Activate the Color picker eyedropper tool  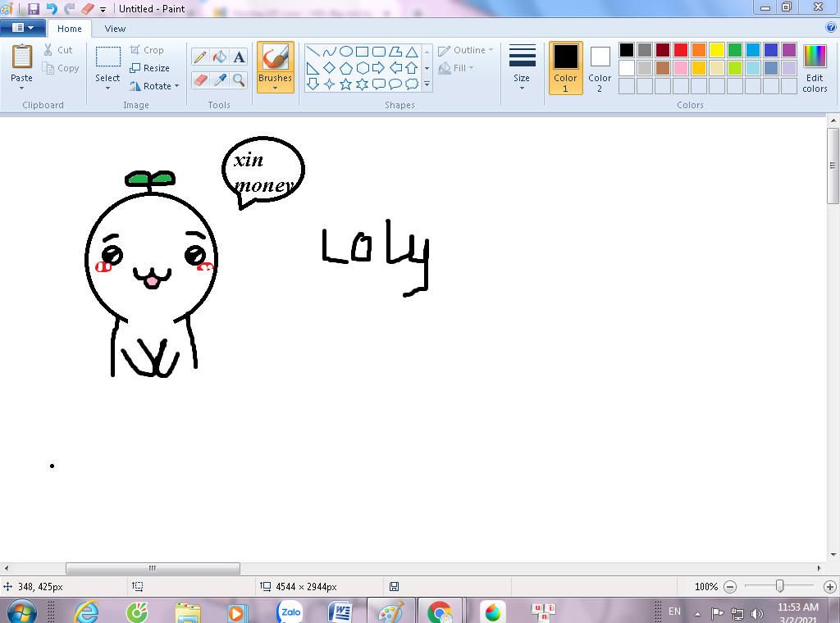click(x=220, y=80)
